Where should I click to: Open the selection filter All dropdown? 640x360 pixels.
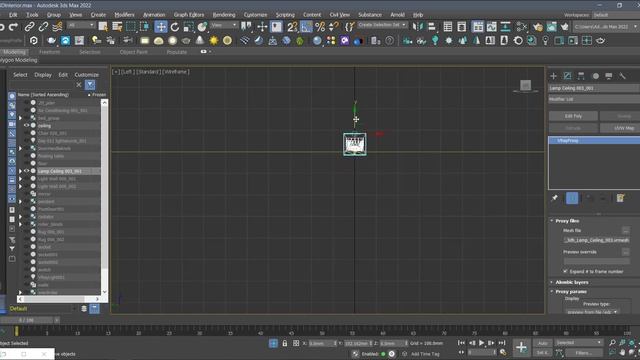pos(81,25)
